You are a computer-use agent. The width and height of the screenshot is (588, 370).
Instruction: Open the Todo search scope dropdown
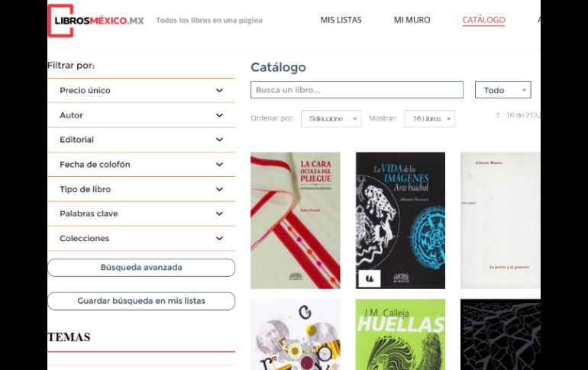coord(503,90)
